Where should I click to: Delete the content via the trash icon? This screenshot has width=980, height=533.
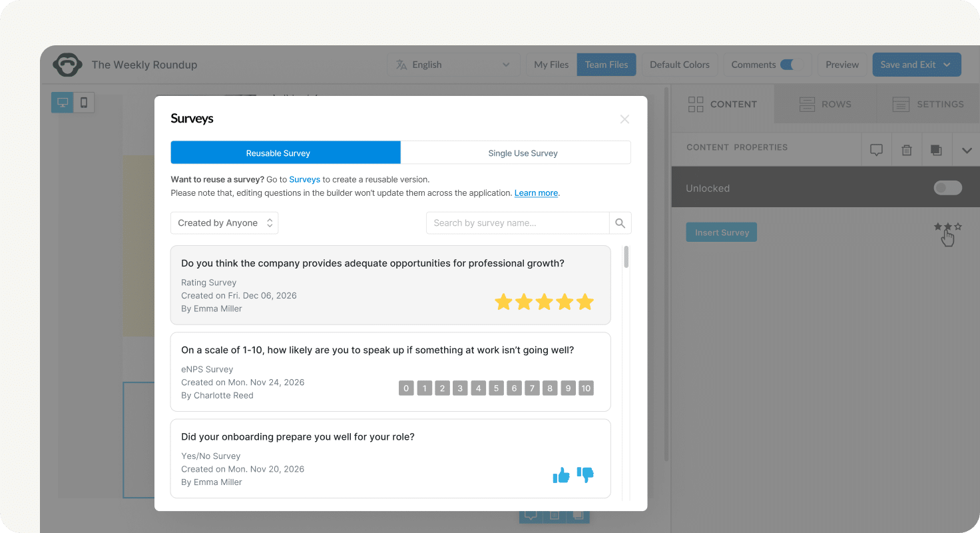tap(906, 149)
